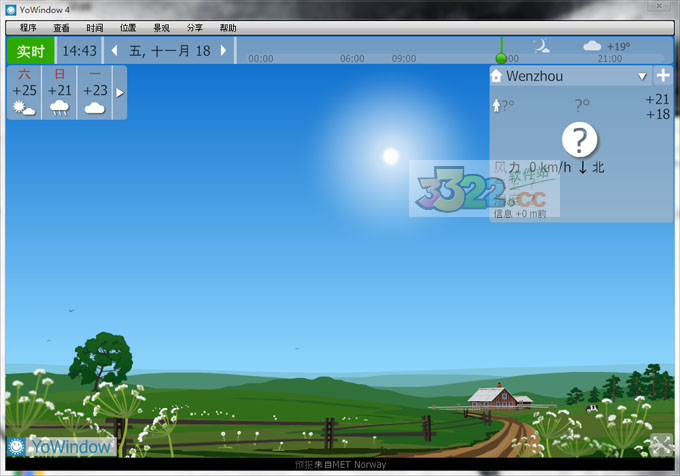
Task: Click the home icon beside Wenzhou
Action: coord(497,76)
